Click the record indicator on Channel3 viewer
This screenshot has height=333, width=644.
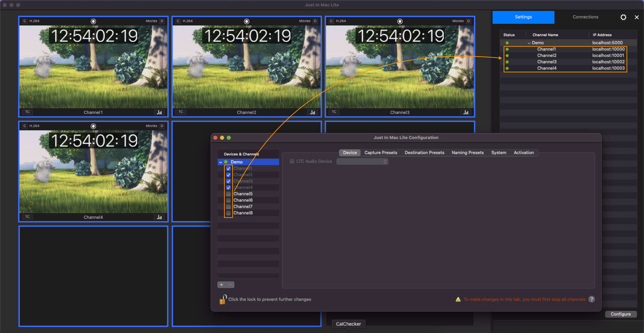click(x=400, y=21)
